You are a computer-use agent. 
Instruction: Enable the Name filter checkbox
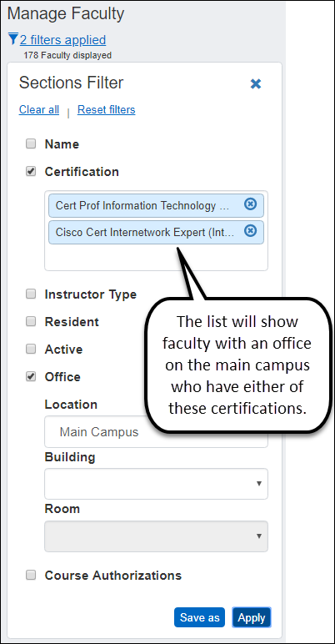pyautogui.click(x=31, y=143)
